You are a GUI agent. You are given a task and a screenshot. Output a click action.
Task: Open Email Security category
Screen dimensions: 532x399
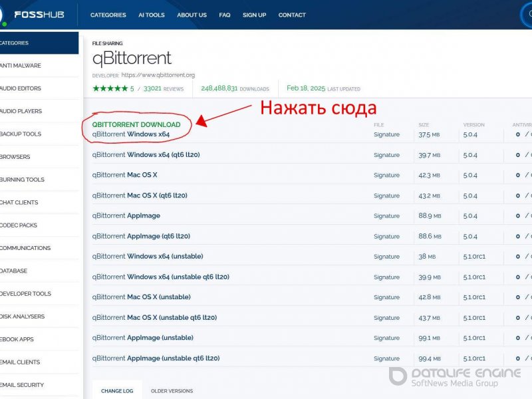pyautogui.click(x=22, y=385)
